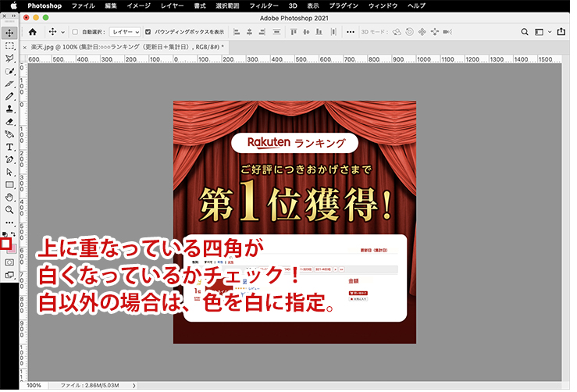
Task: Pick the Hand tool
Action: coord(9,197)
